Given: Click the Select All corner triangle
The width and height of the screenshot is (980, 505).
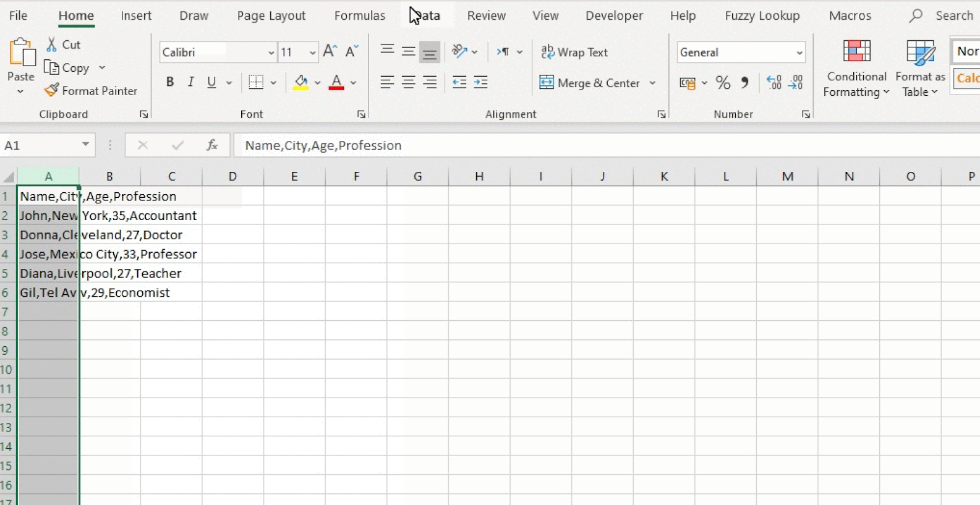Looking at the screenshot, I should pos(9,177).
